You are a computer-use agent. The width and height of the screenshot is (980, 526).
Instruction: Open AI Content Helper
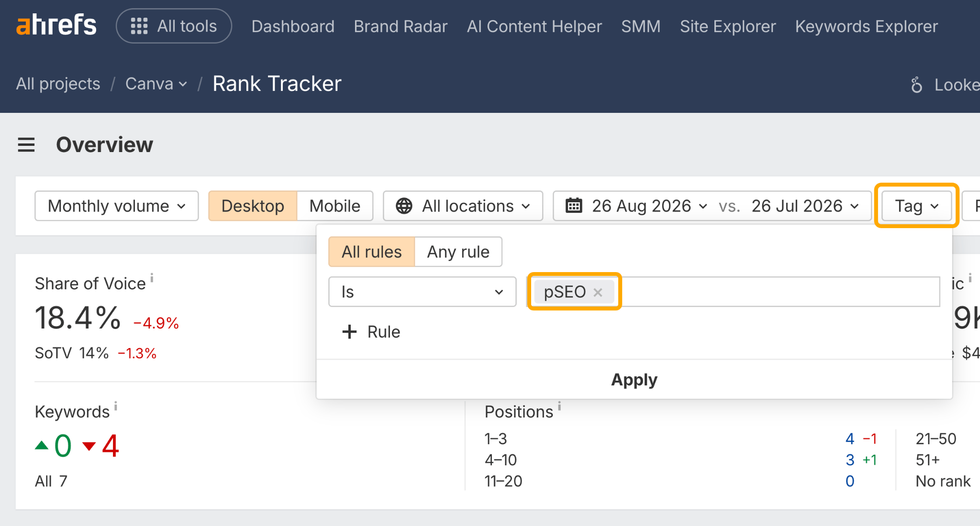(x=534, y=26)
